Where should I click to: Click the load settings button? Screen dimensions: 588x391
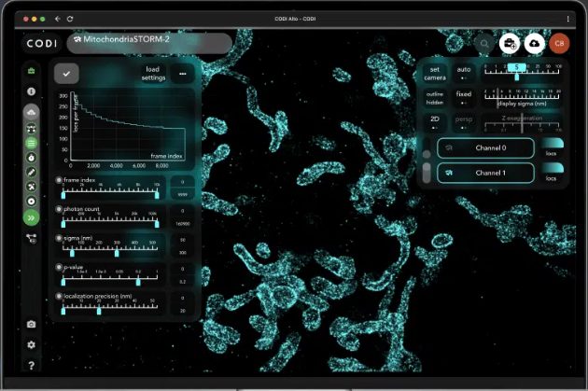pos(154,74)
